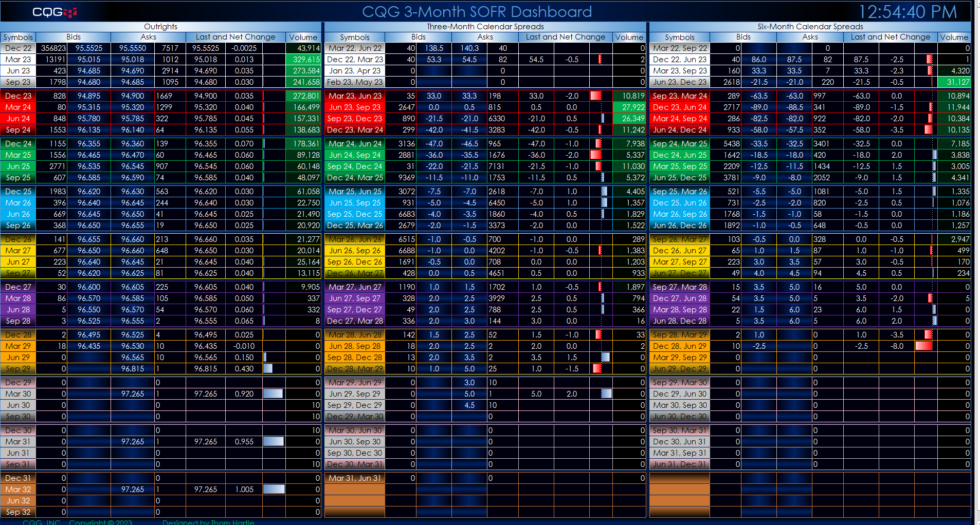Click the Mar 22, Sep 22 six-month symbol
Screen dimensions: 980x525
(680, 48)
